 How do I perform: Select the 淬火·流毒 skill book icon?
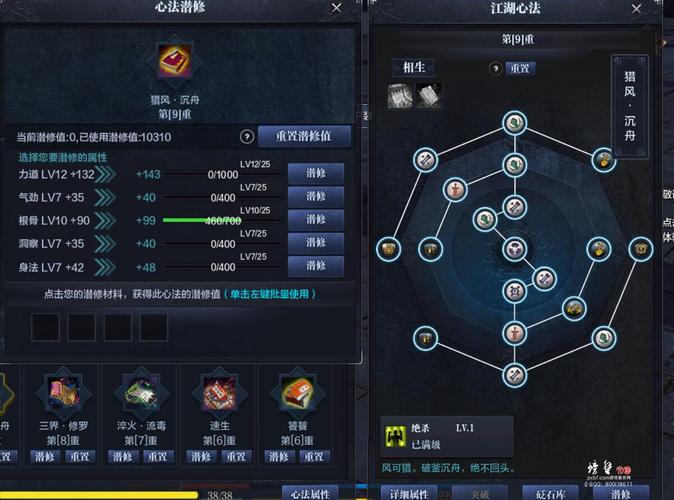[x=141, y=393]
